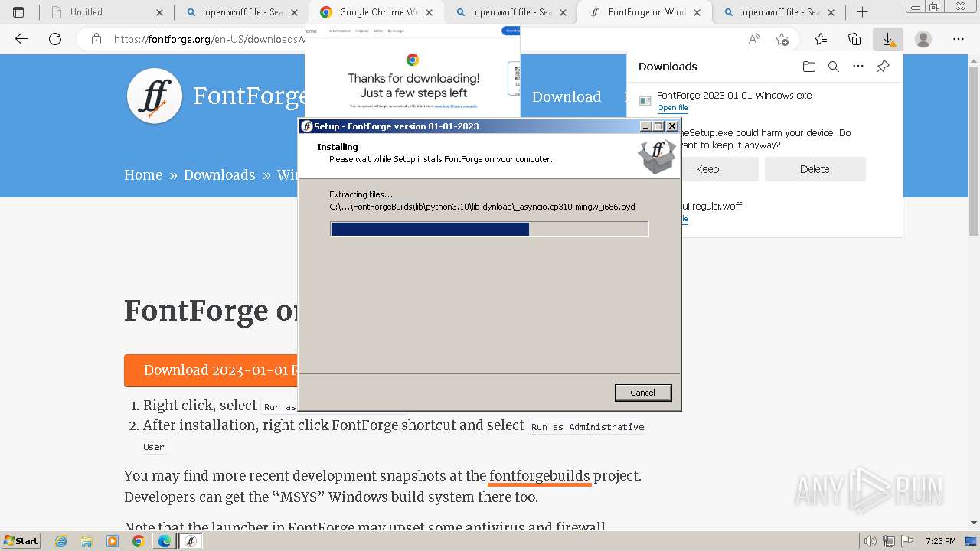Search downloads with magnifier icon
The height and width of the screenshot is (551, 980).
(x=834, y=67)
